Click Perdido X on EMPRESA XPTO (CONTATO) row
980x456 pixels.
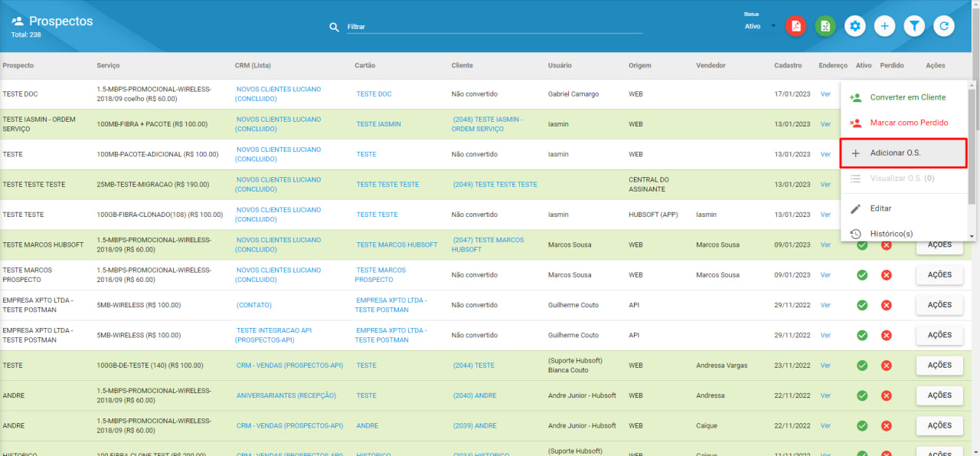pos(887,305)
